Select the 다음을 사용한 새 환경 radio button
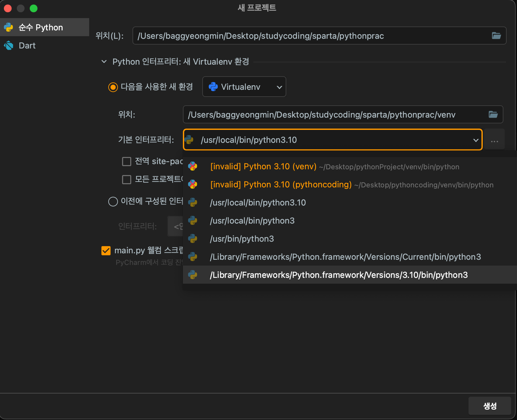 pos(113,87)
